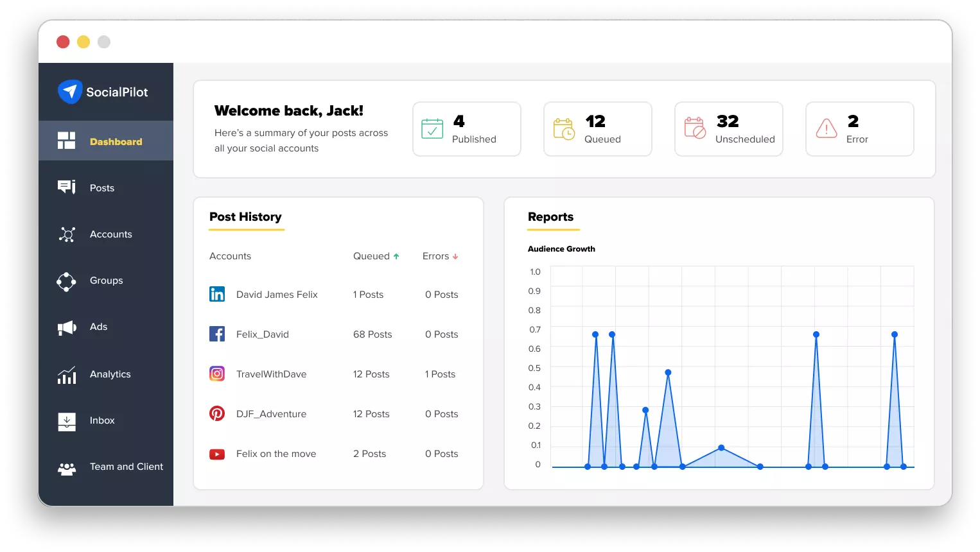This screenshot has width=980, height=552.
Task: Open Accounts from the sidebar
Action: click(x=66, y=234)
